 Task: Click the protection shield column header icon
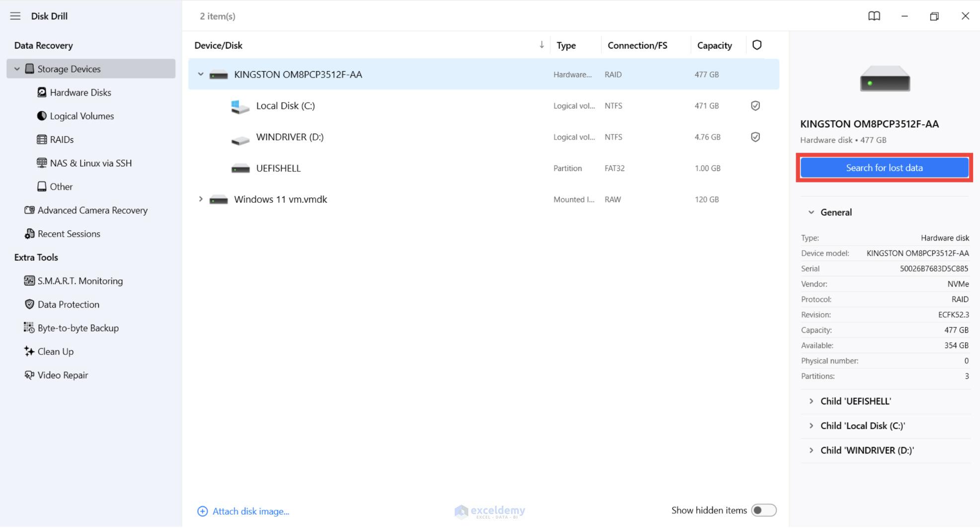pos(757,45)
